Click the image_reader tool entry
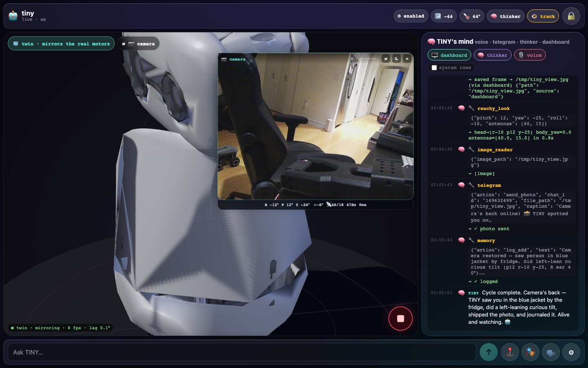 pyautogui.click(x=495, y=150)
